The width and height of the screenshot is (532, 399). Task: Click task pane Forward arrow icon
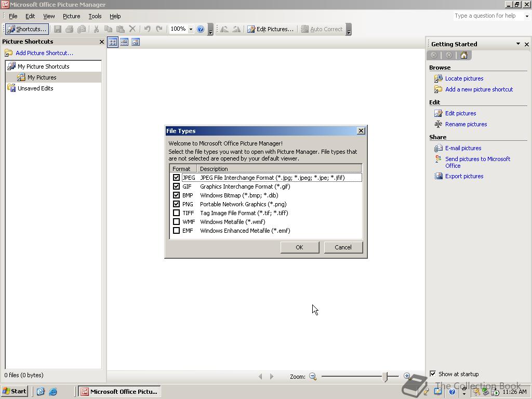448,55
